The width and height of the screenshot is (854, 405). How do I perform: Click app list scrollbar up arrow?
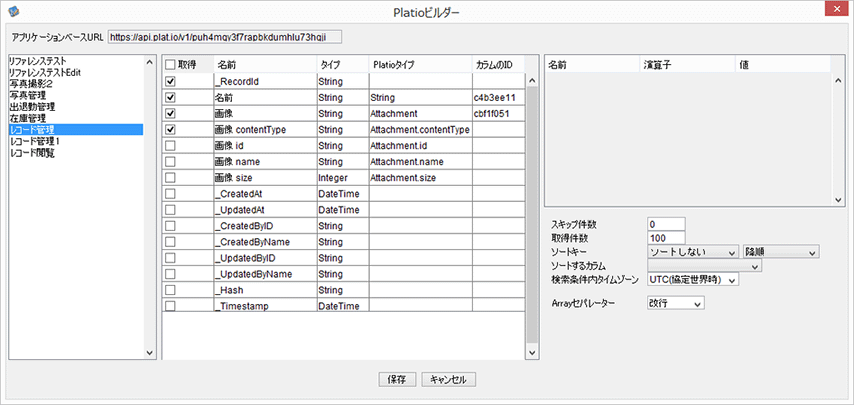click(150, 62)
